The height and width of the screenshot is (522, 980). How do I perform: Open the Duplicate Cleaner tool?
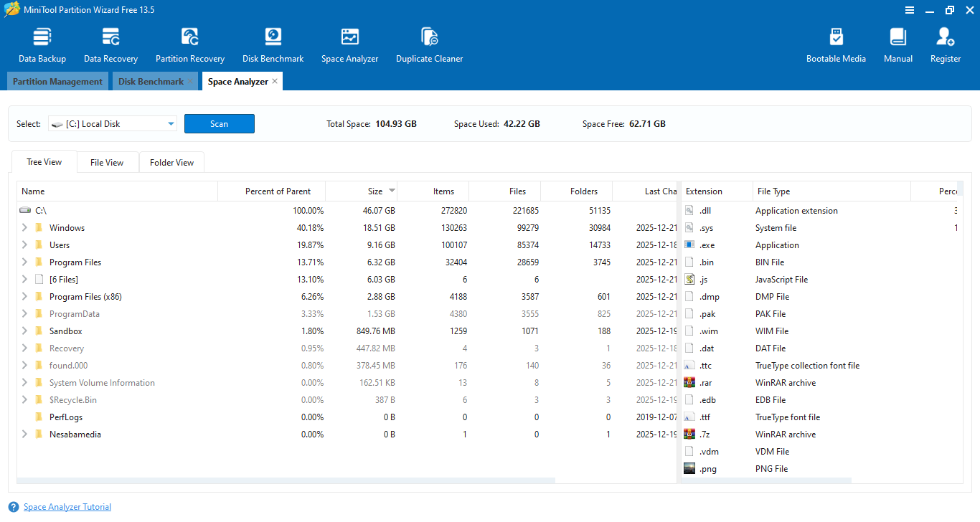pos(429,44)
